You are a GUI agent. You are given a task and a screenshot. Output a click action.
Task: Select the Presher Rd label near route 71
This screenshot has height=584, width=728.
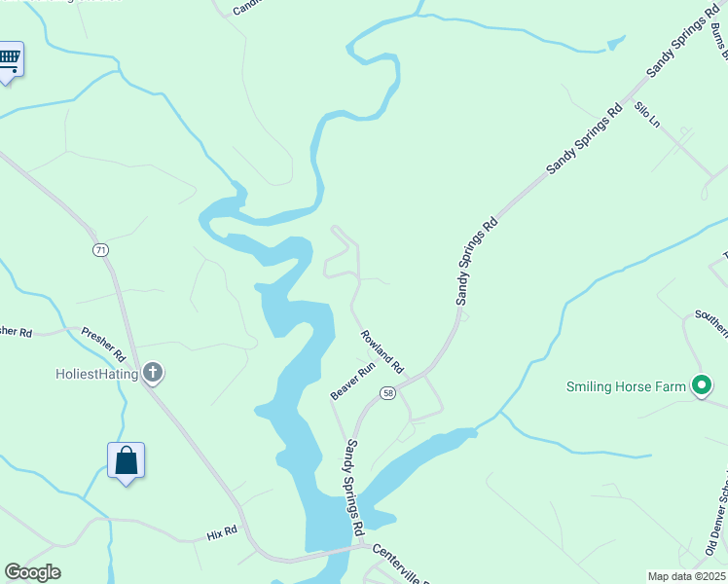[x=103, y=345]
